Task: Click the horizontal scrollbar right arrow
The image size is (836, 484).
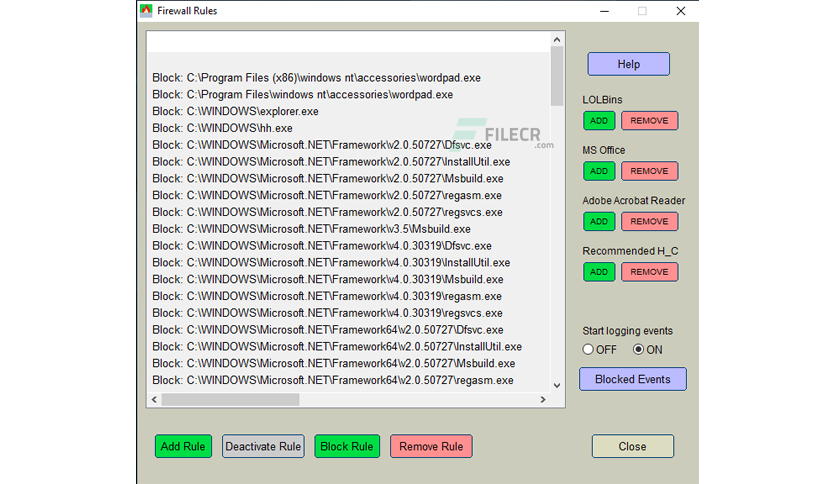Action: pyautogui.click(x=543, y=399)
